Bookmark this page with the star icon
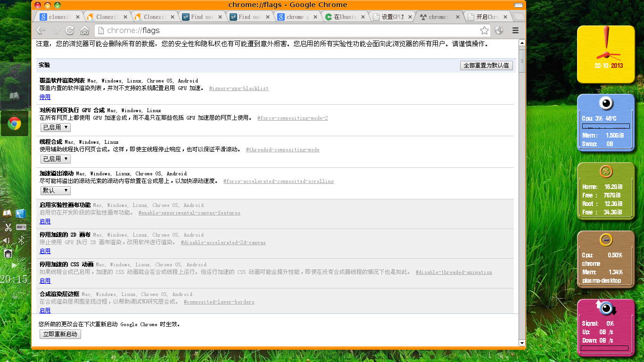Viewport: 644px width, 362px height. pyautogui.click(x=484, y=31)
